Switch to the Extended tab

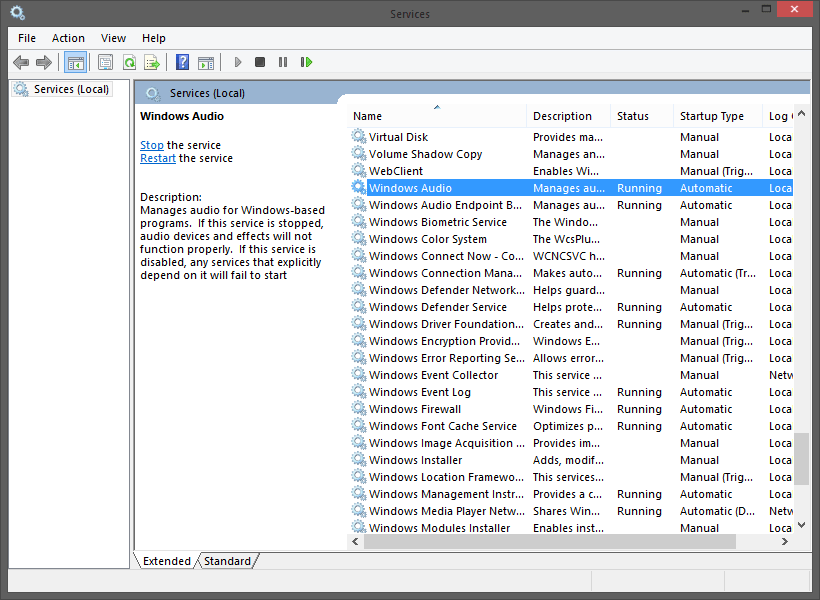(x=167, y=561)
